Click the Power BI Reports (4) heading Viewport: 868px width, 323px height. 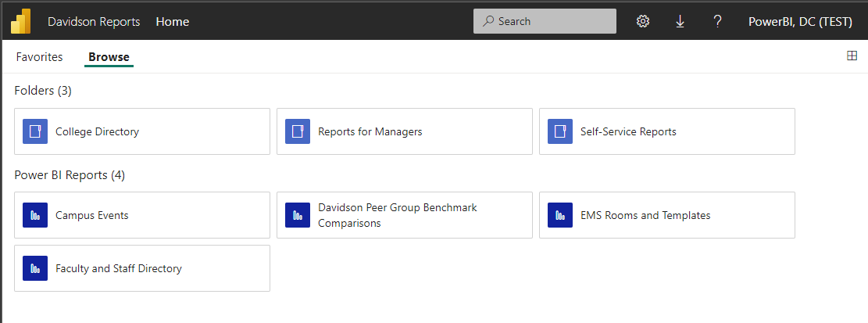[70, 175]
